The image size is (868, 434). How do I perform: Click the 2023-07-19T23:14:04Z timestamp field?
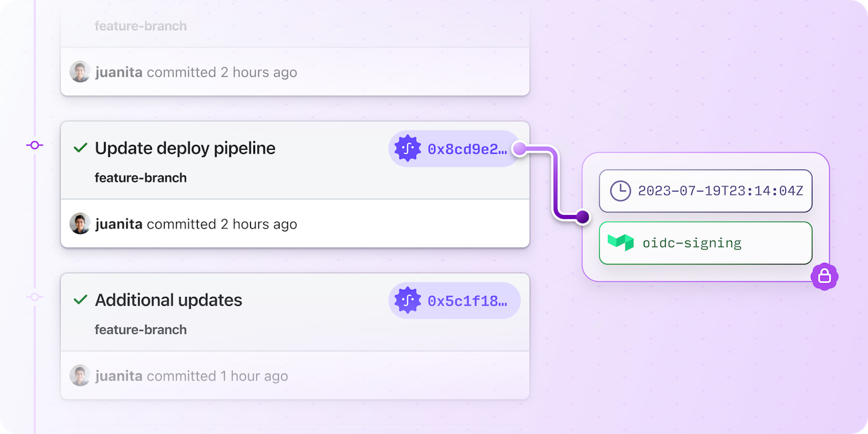[720, 191]
